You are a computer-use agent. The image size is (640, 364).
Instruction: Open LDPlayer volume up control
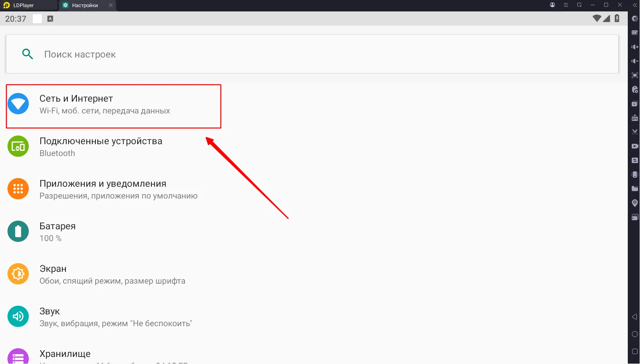point(634,46)
